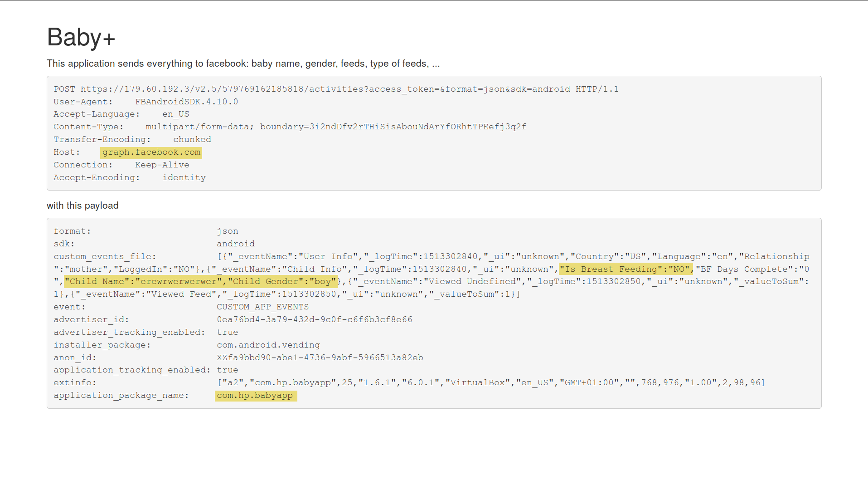Click the installer_package com.android.vending value
868x490 pixels.
(x=268, y=345)
